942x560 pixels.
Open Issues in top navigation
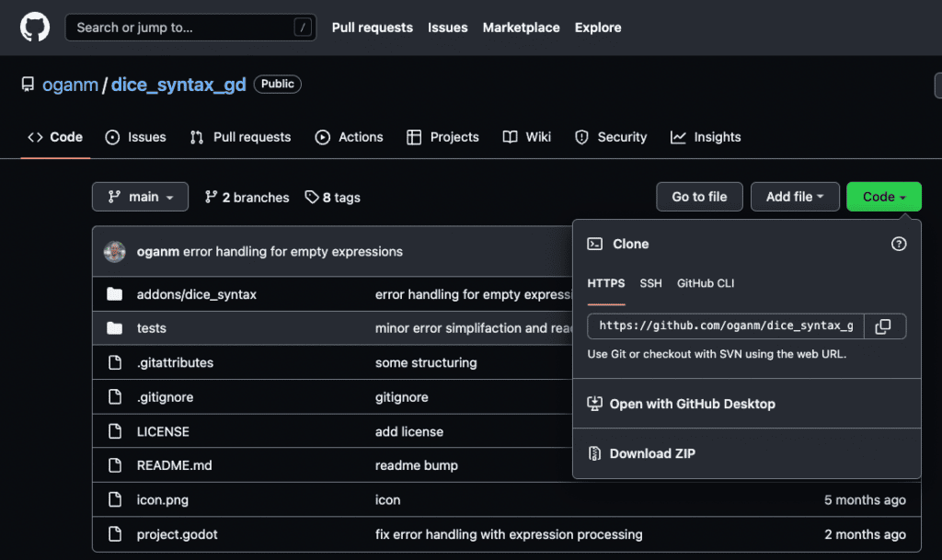tap(448, 28)
